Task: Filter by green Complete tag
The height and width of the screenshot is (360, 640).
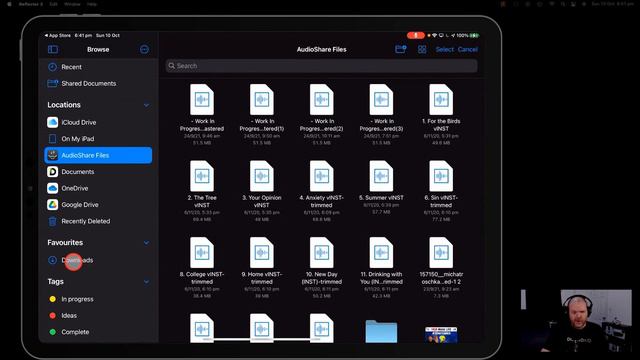Action: pyautogui.click(x=98, y=332)
